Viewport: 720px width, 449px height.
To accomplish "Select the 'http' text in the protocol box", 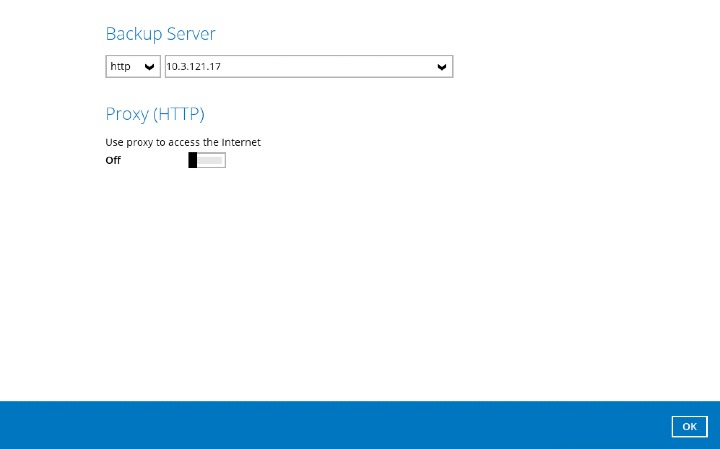I will (120, 67).
